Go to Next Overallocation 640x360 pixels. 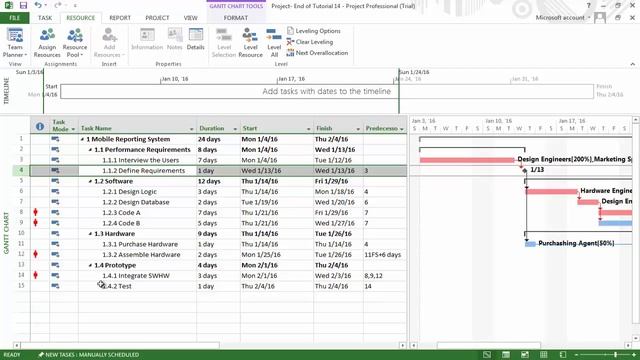pyautogui.click(x=317, y=53)
